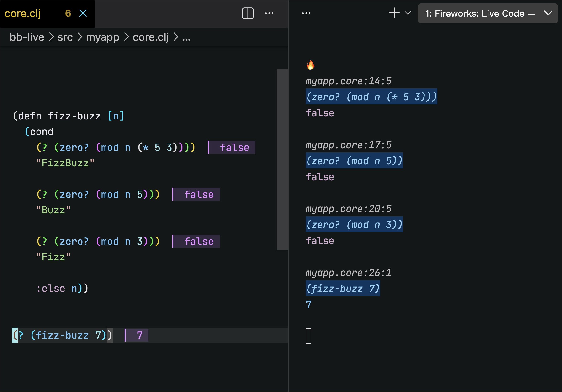Image resolution: width=562 pixels, height=392 pixels.
Task: Click the :else n)) line
Action: point(62,288)
